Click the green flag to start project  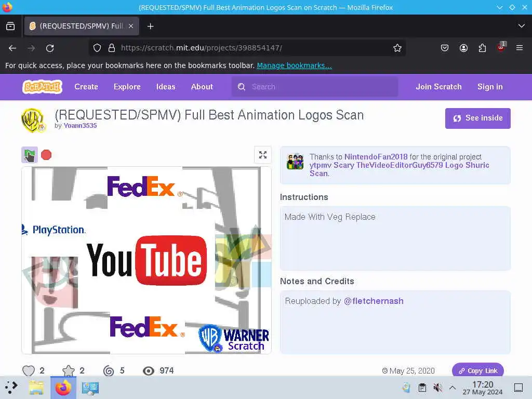point(30,155)
